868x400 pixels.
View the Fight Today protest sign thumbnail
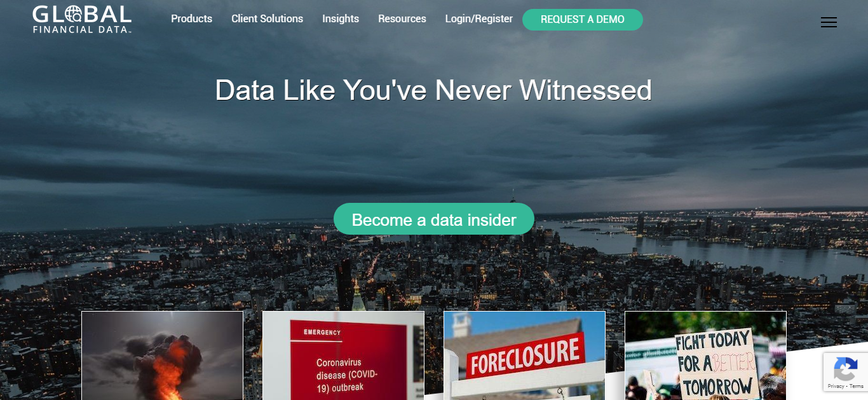(x=705, y=355)
